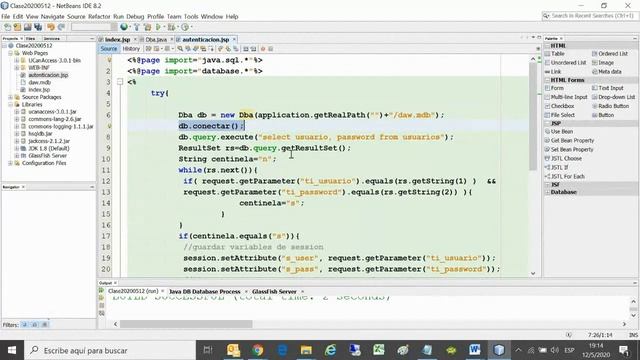This screenshot has width=640, height=360.
Task: Collapse the Clase20200512 project node
Action: coord(4,46)
